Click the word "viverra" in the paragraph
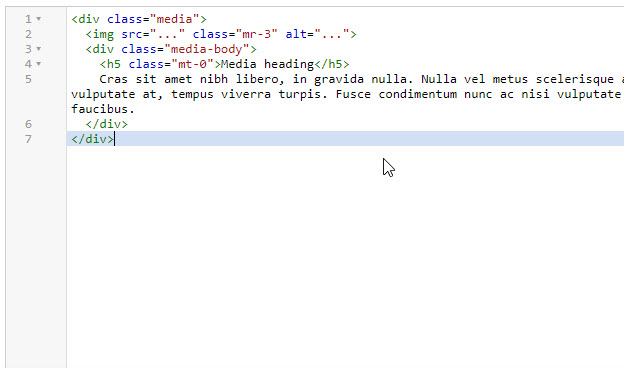 tap(246, 94)
